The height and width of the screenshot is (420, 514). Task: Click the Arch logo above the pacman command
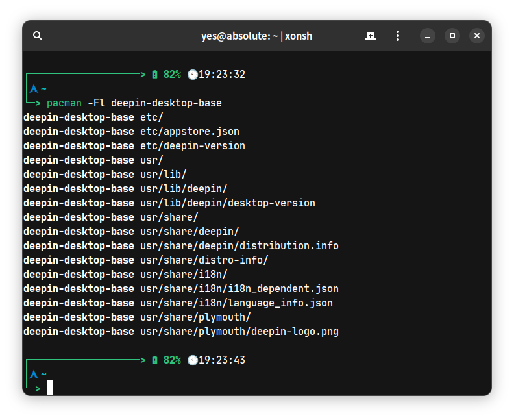pyautogui.click(x=34, y=89)
